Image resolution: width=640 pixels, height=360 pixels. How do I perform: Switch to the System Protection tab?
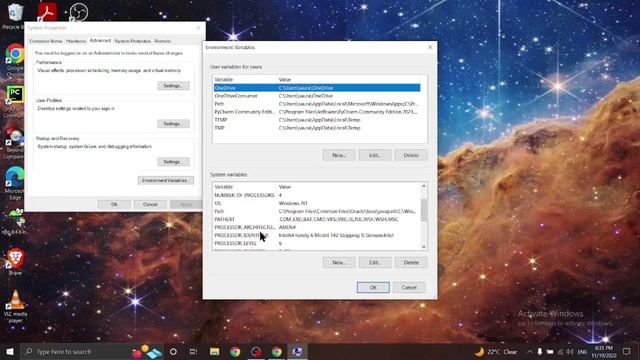[133, 41]
